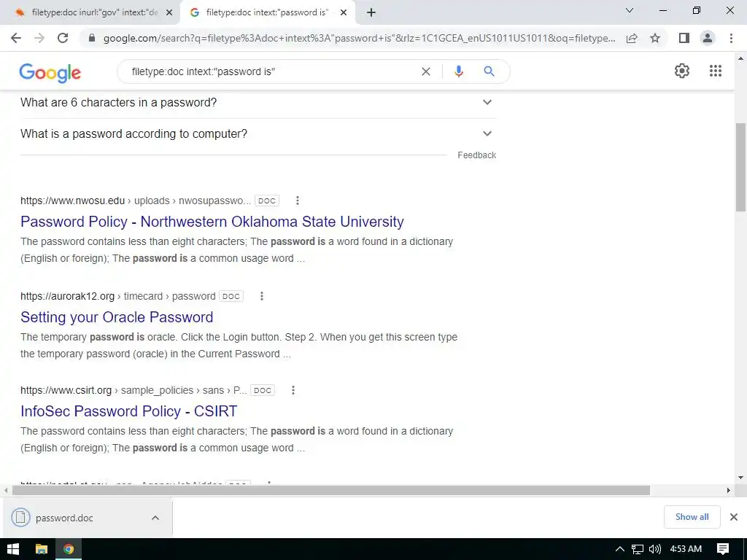Screen dimensions: 747x560
Task: Click the csirt.org result URL
Action: [133, 391]
